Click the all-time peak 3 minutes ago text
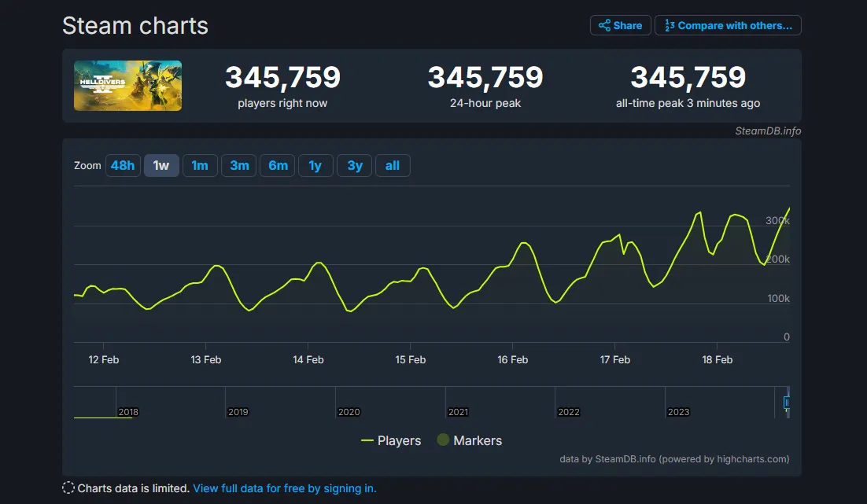The image size is (867, 504). pos(688,103)
